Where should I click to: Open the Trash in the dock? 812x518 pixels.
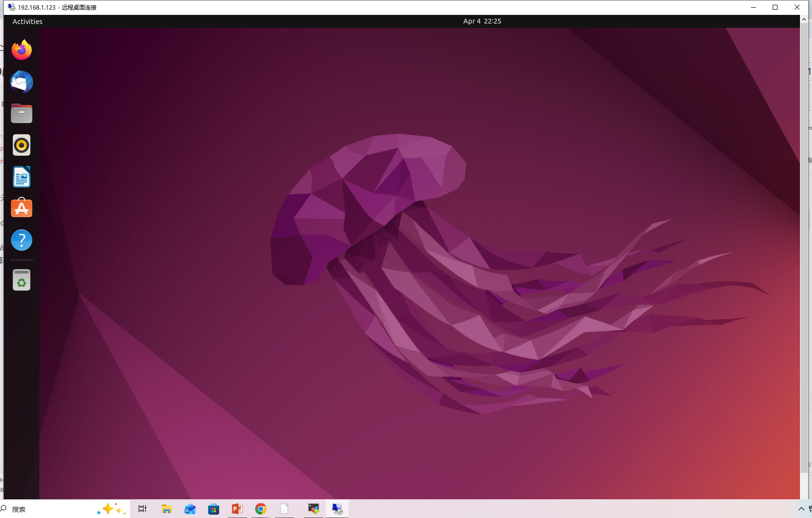pyautogui.click(x=22, y=280)
